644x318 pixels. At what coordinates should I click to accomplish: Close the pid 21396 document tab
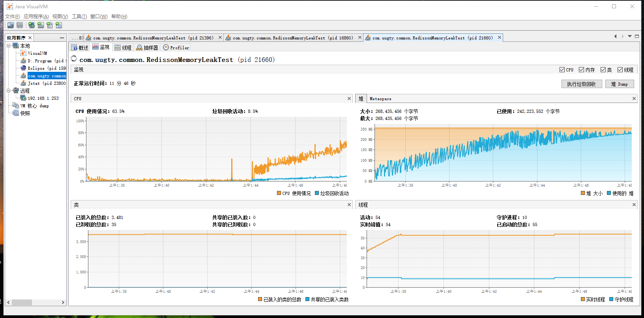click(x=220, y=37)
